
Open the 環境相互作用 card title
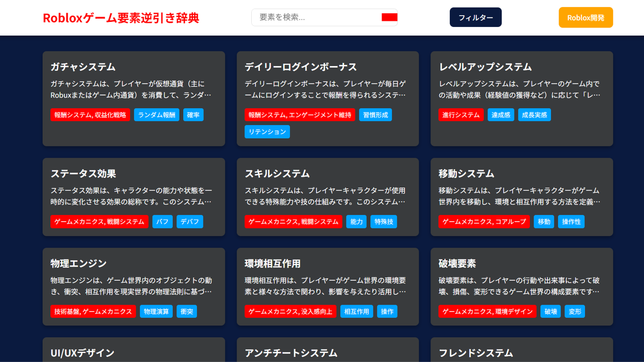(272, 263)
